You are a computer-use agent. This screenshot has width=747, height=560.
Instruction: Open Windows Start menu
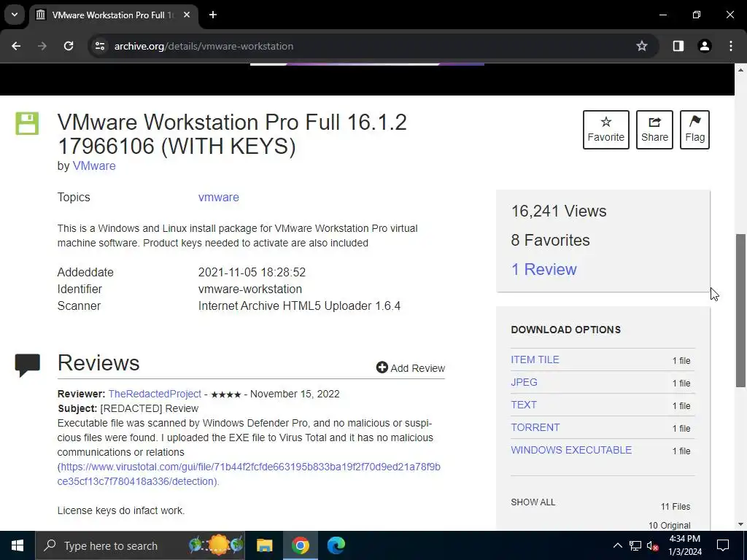point(18,545)
